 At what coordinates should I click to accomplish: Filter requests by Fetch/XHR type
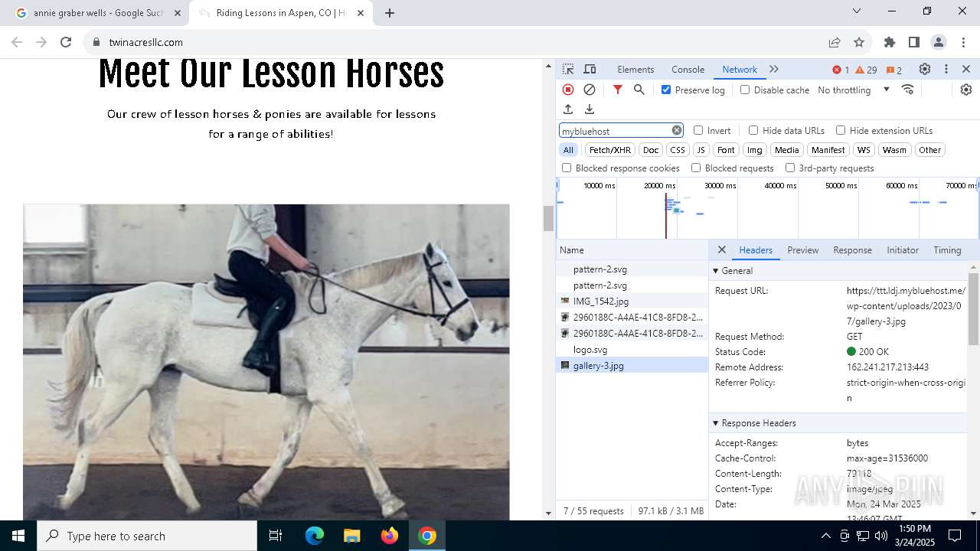(x=609, y=150)
